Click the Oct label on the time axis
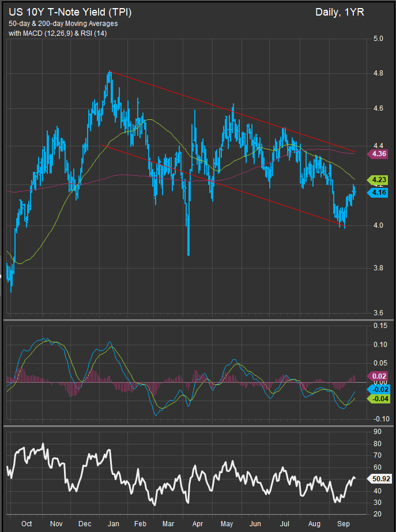The image size is (396, 532). click(27, 523)
